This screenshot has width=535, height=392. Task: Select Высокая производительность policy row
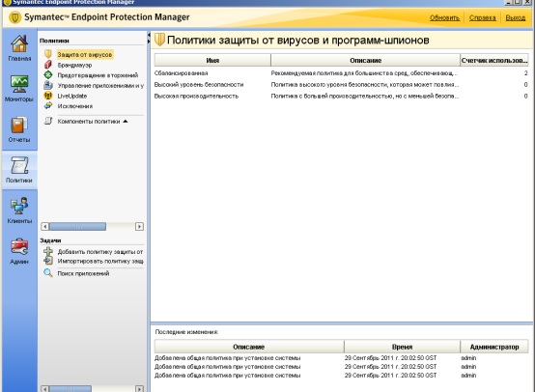point(341,97)
